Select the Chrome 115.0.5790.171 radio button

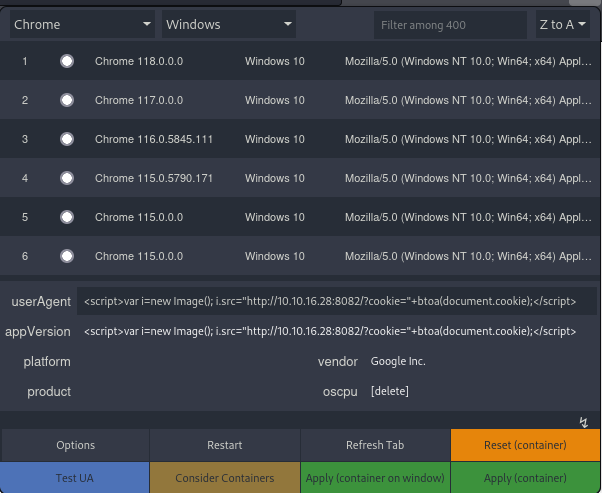click(67, 178)
